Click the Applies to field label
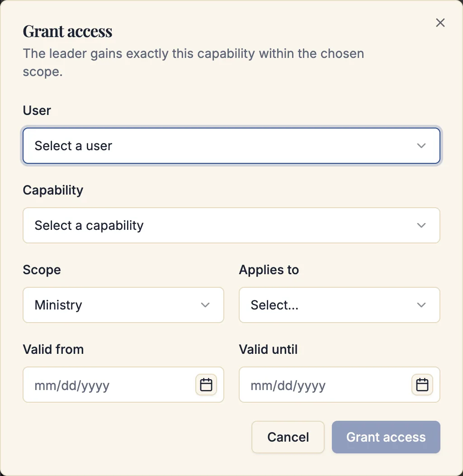Viewport: 463px width, 476px height. tap(269, 270)
